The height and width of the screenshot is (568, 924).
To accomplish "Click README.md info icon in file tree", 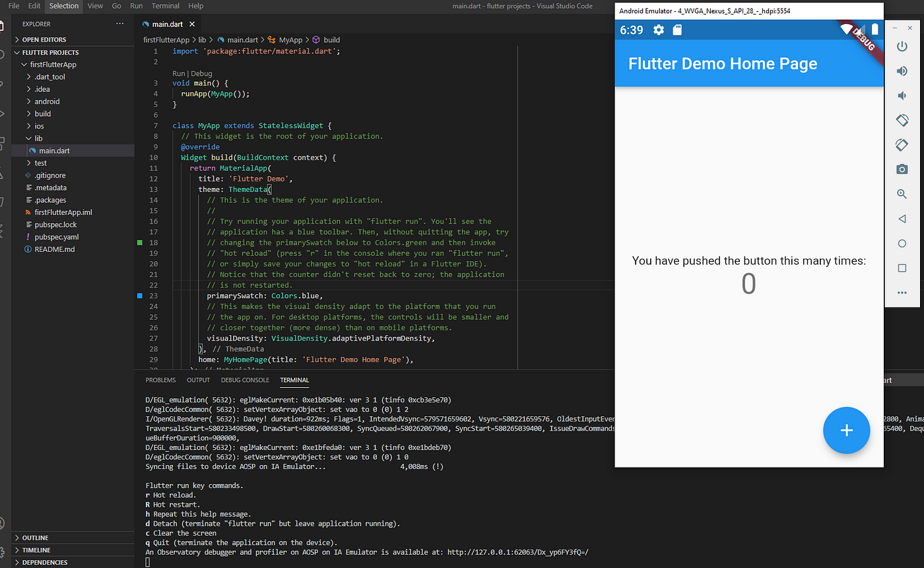I will (x=28, y=249).
